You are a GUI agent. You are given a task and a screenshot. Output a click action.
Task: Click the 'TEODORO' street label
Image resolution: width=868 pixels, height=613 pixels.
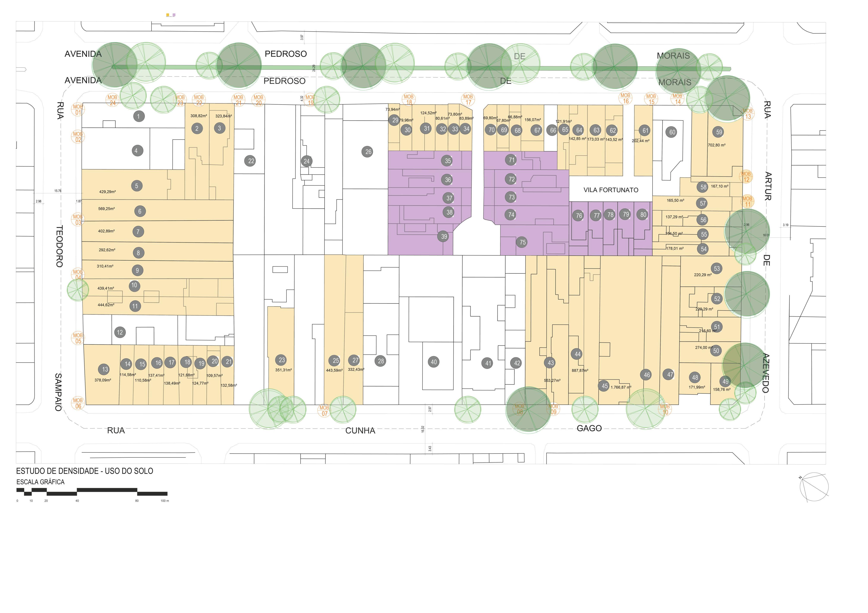59,246
